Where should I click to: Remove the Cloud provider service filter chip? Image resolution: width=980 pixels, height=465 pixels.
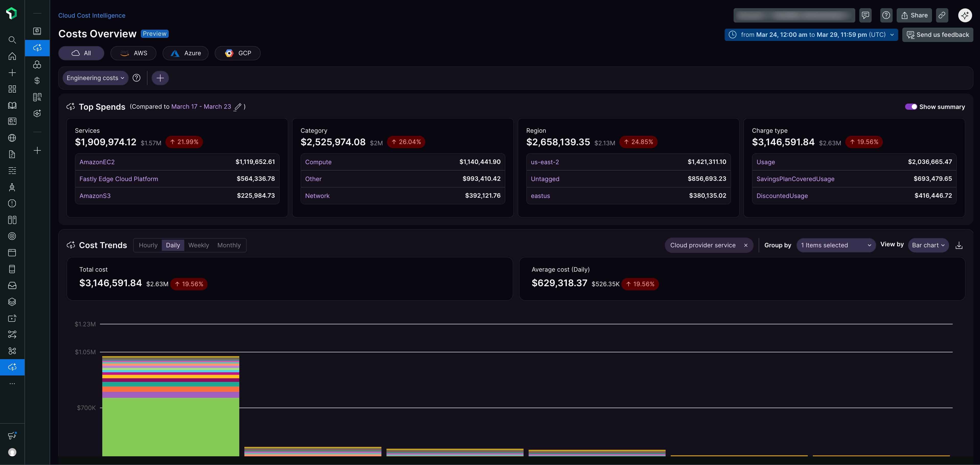746,245
